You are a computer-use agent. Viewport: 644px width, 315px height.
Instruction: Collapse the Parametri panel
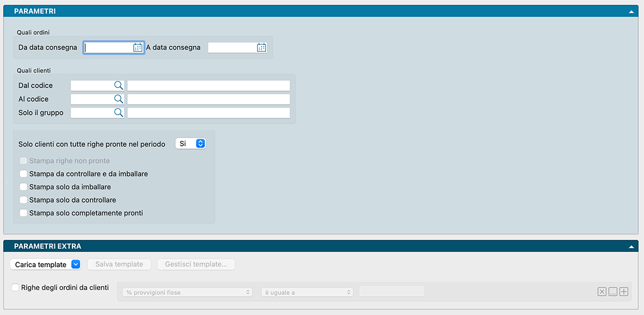631,11
